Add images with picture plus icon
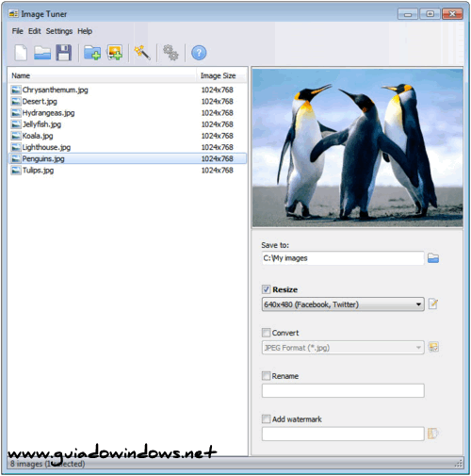Image resolution: width=471 pixels, height=476 pixels. (x=115, y=53)
